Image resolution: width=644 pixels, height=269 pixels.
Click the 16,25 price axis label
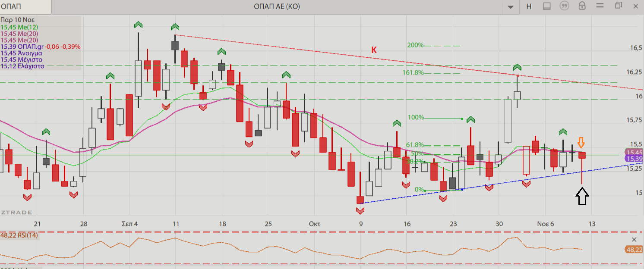tap(634, 72)
